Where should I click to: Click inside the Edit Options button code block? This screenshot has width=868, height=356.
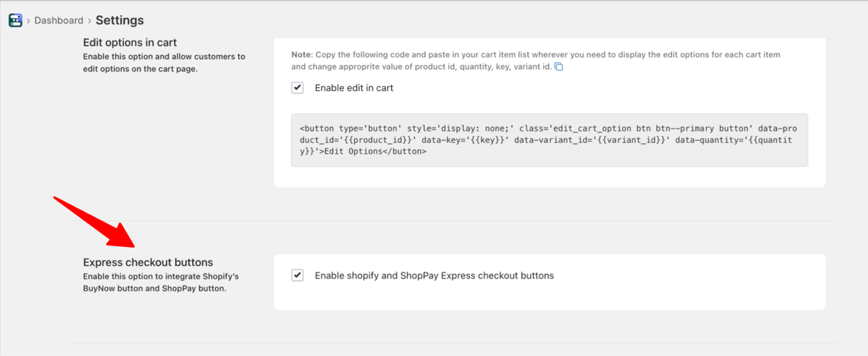(x=549, y=140)
